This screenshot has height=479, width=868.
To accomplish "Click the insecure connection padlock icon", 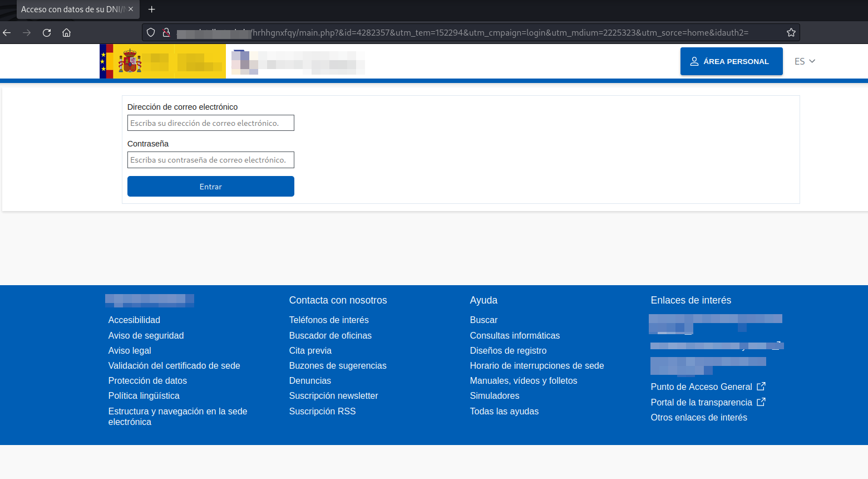I will 166,33.
